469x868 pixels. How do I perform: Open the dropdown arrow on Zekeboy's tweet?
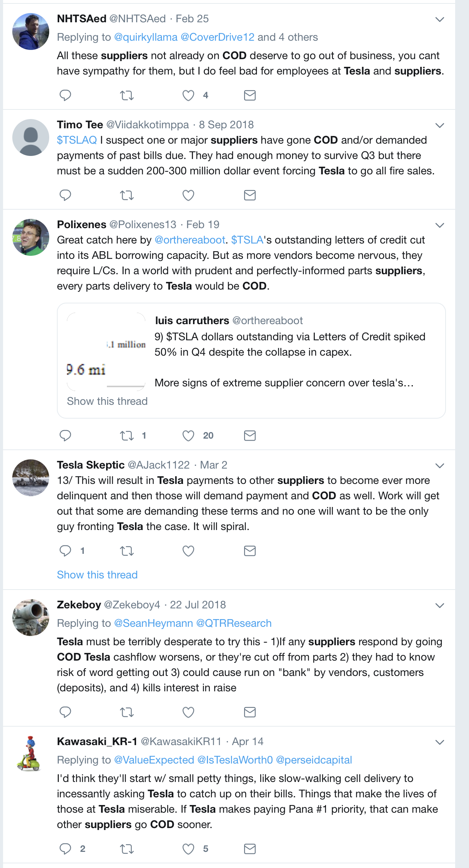click(x=439, y=605)
